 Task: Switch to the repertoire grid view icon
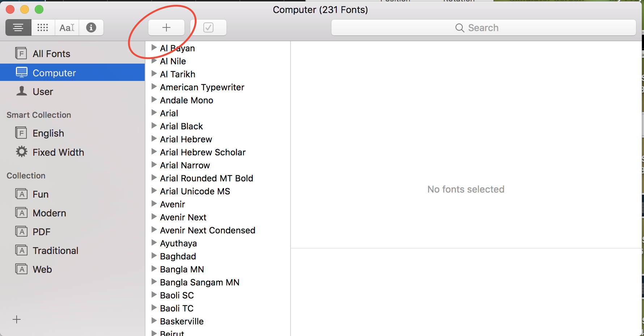[x=43, y=27]
